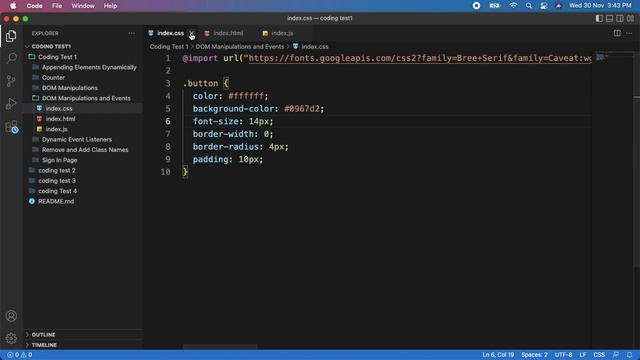640x360 pixels.
Task: Change language mode CSS
Action: (x=599, y=355)
